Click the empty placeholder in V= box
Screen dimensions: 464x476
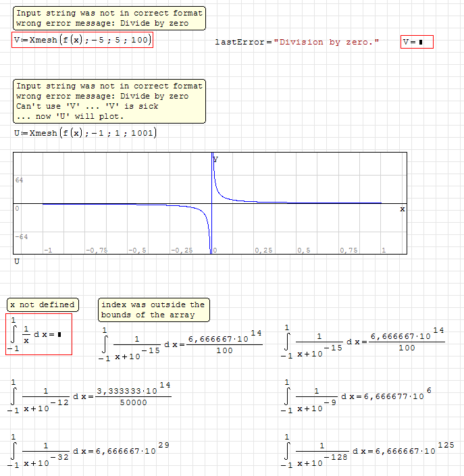tap(421, 43)
